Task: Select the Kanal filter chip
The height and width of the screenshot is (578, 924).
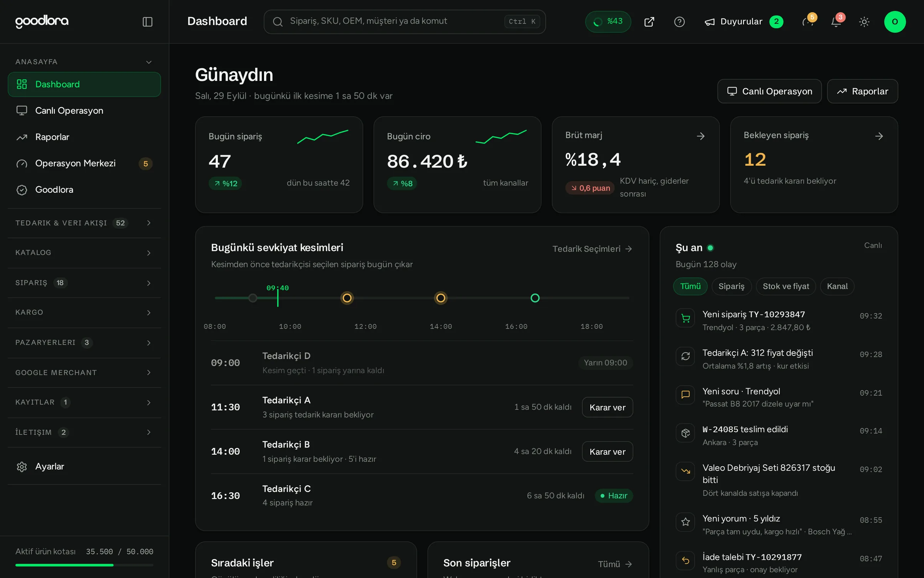Action: [837, 286]
